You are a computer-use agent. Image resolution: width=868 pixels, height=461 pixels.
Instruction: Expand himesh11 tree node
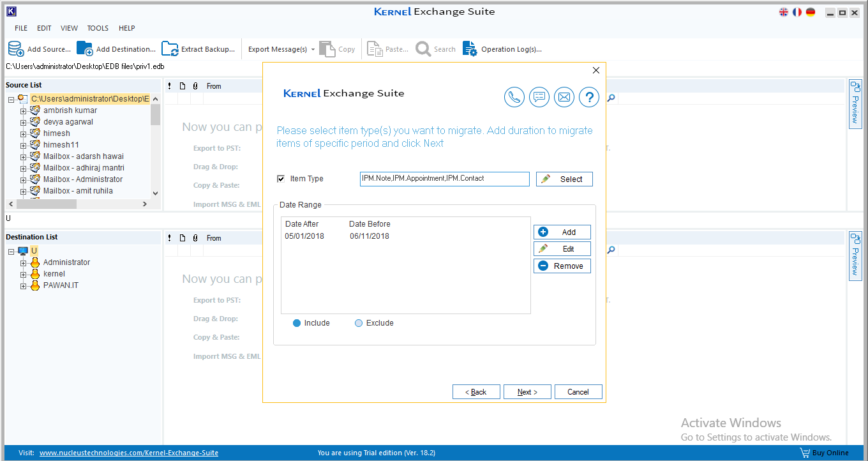click(24, 145)
